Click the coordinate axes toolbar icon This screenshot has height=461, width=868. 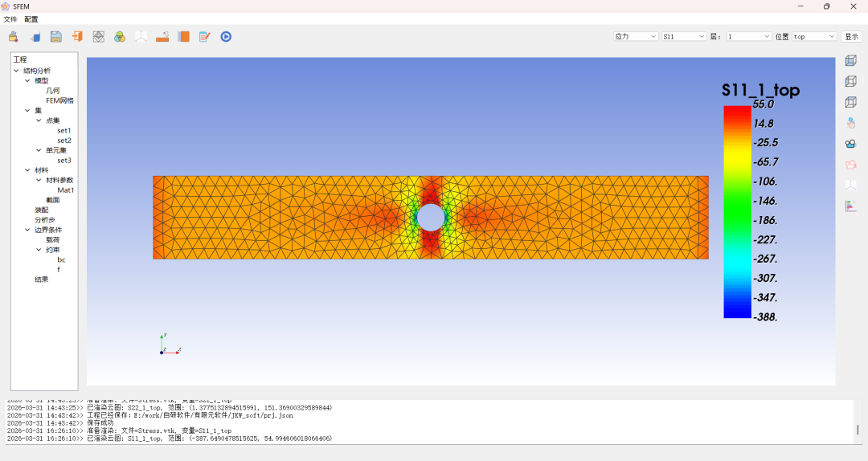coord(141,36)
